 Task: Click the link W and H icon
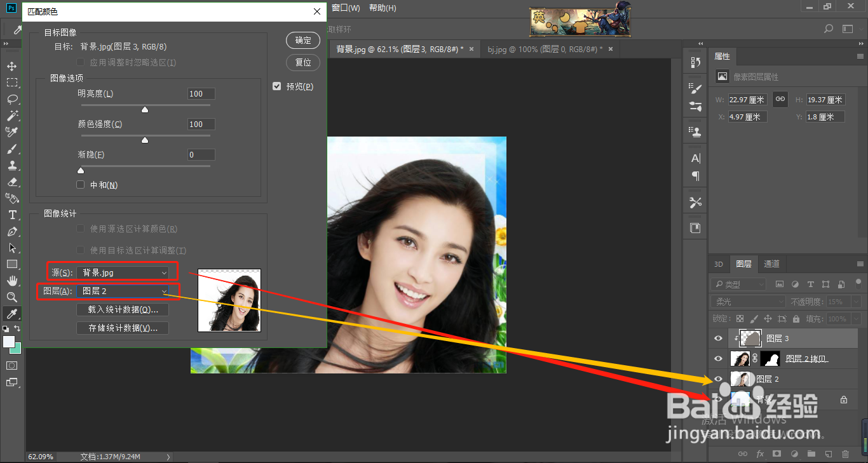coord(780,99)
